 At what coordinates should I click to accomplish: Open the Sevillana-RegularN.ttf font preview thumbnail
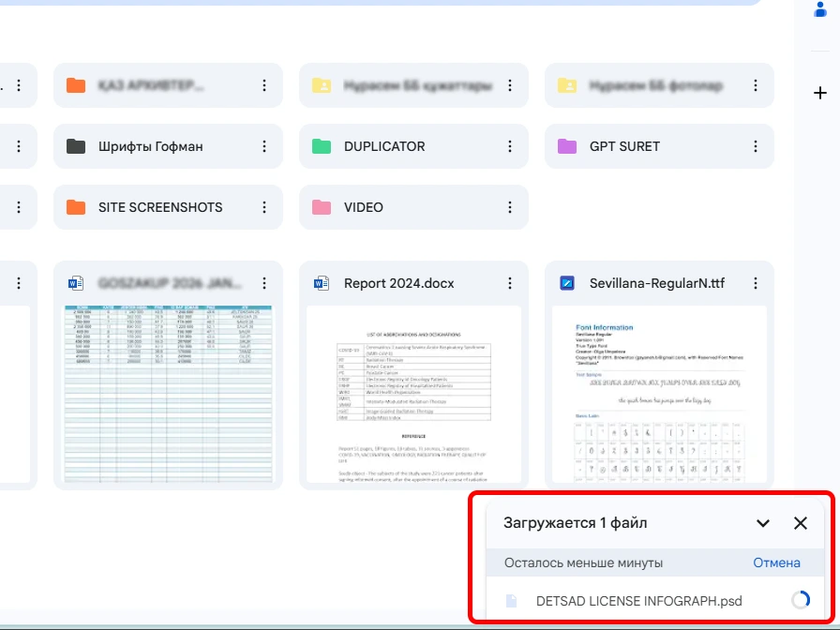[x=659, y=395]
